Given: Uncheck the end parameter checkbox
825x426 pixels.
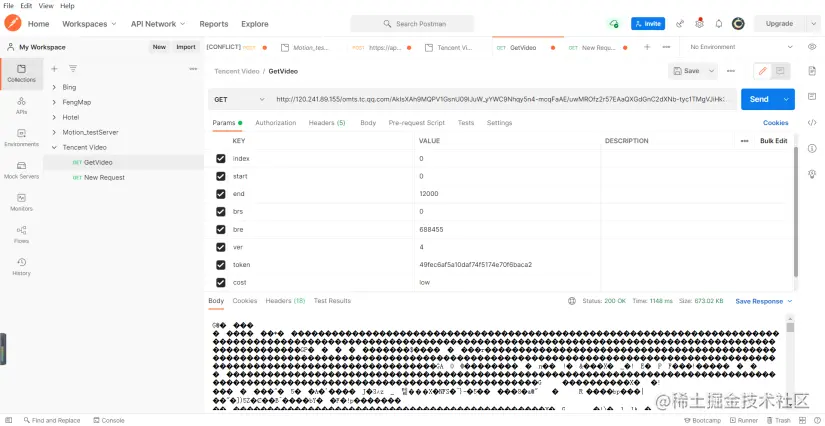Looking at the screenshot, I should 221,194.
